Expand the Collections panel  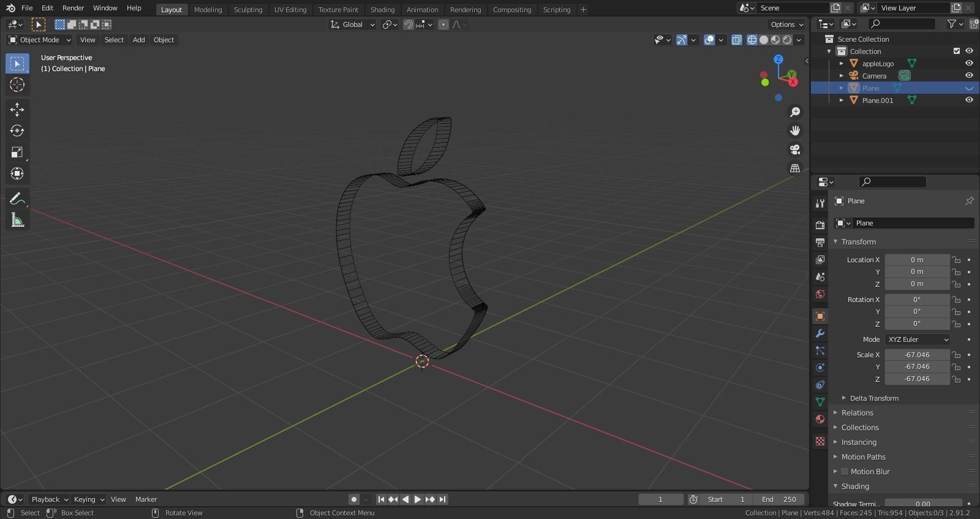pos(860,428)
